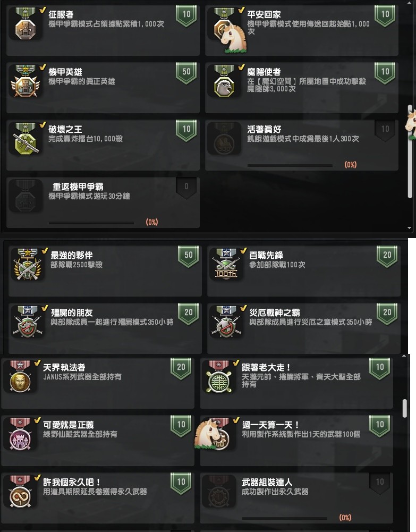Click the 50 point badge on 機甲英雄

(x=186, y=73)
